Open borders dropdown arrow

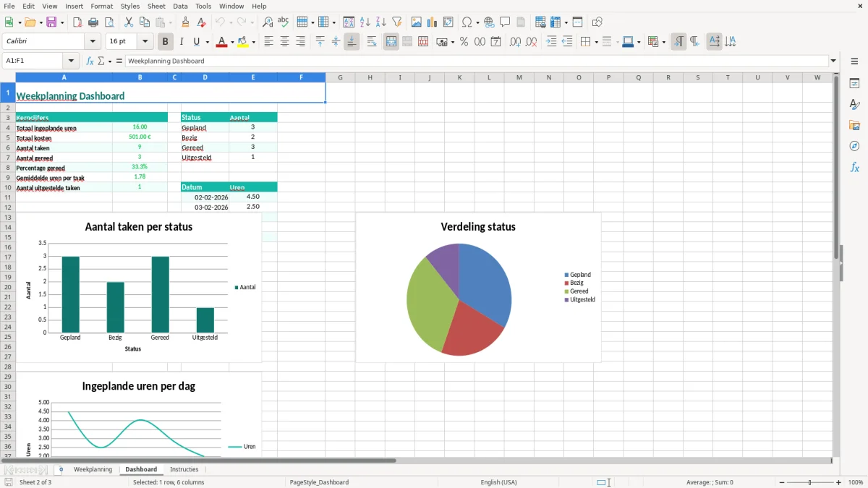(x=595, y=42)
